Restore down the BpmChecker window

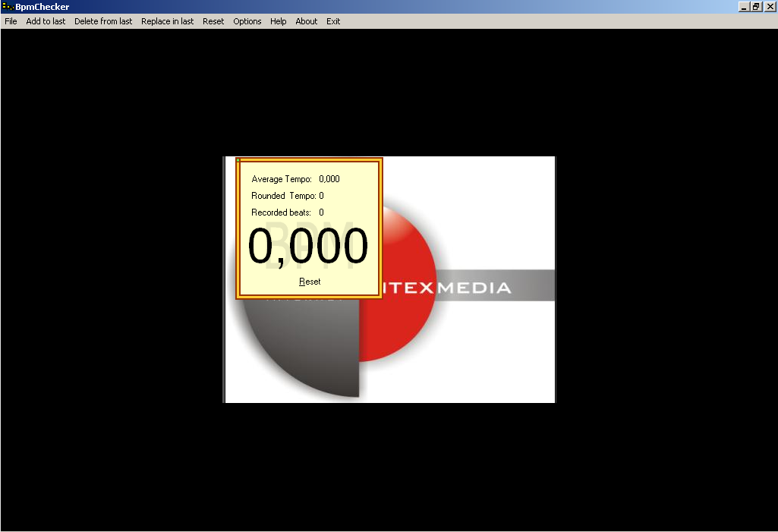(756, 7)
